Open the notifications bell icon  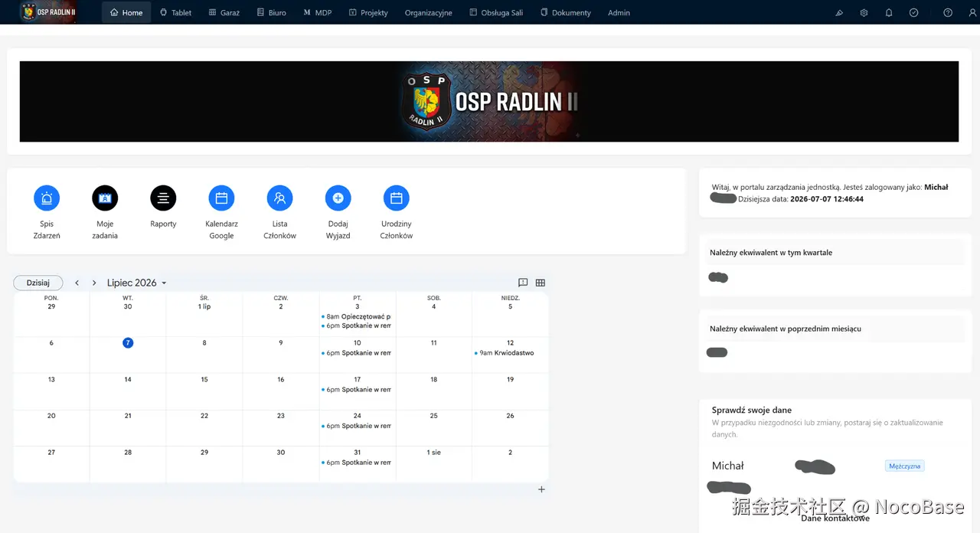889,13
